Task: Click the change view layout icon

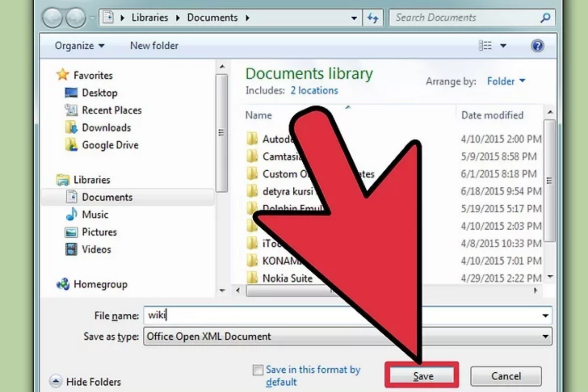Action: [485, 46]
